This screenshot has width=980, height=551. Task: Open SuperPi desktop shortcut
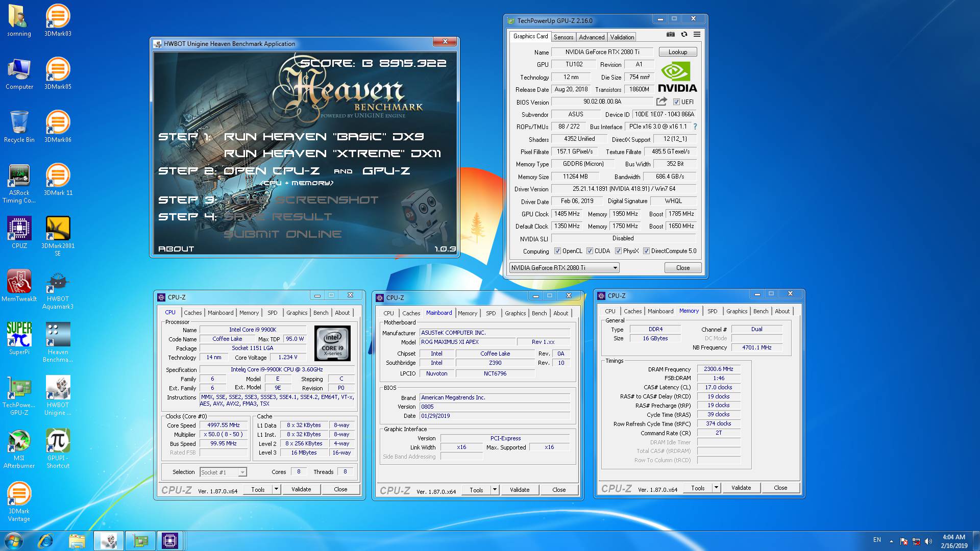coord(19,339)
